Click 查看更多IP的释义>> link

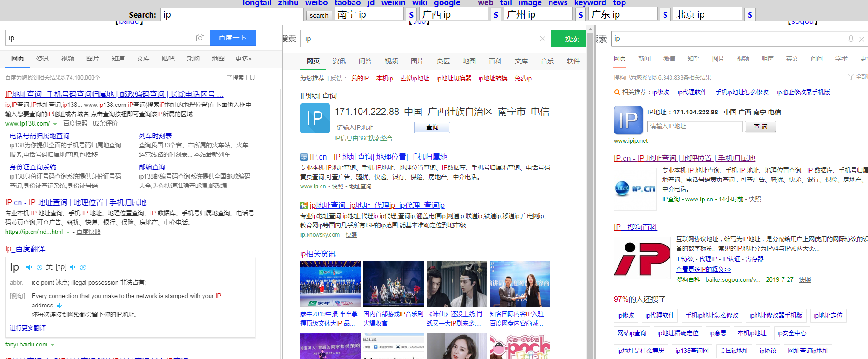pyautogui.click(x=704, y=269)
